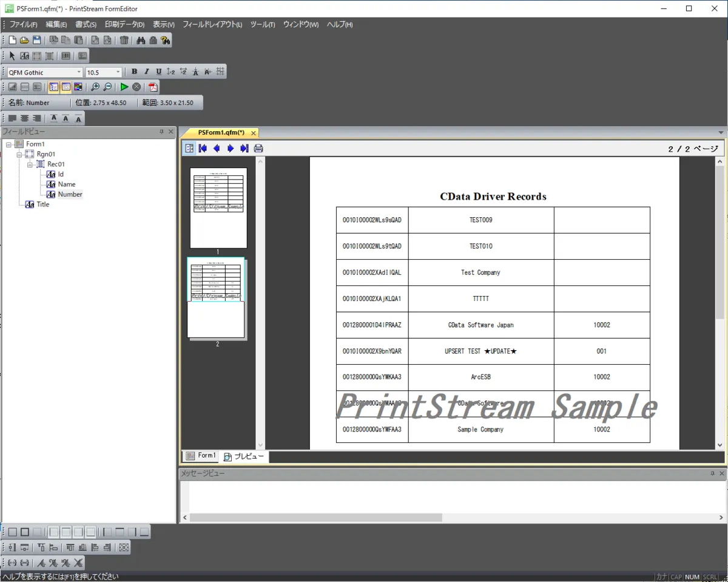Click the binoculars find icon
The image size is (728, 582).
click(x=141, y=41)
